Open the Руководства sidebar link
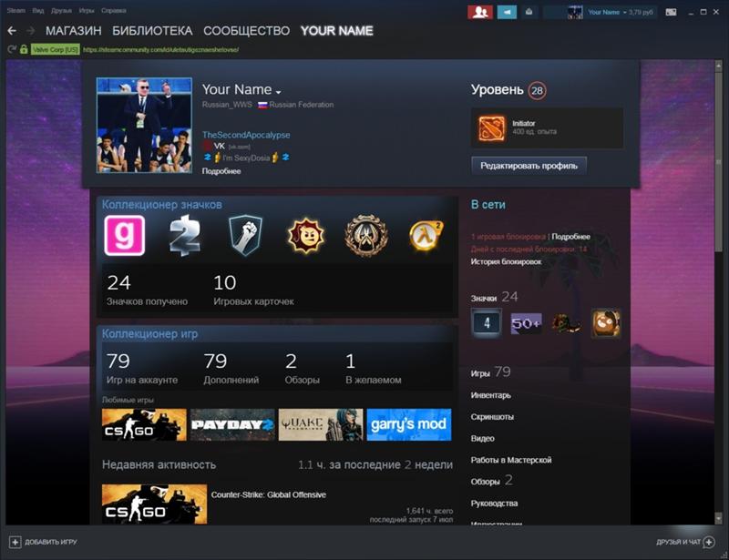Viewport: 729px width, 560px height. click(x=494, y=504)
